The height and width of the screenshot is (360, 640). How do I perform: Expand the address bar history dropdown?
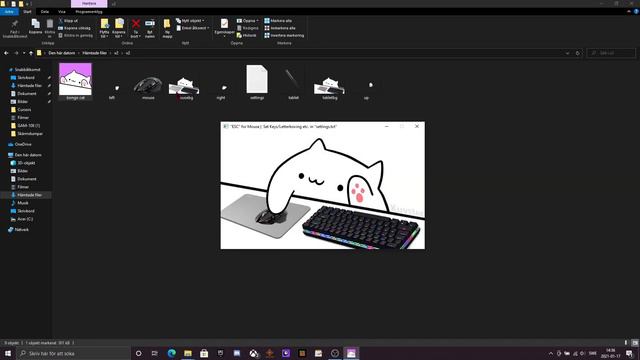(x=567, y=53)
